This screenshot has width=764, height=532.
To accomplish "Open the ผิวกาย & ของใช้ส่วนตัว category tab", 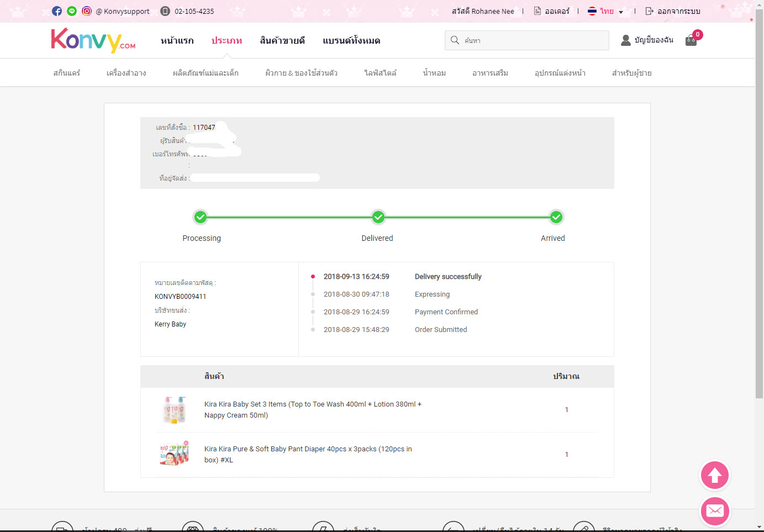I will [x=301, y=73].
